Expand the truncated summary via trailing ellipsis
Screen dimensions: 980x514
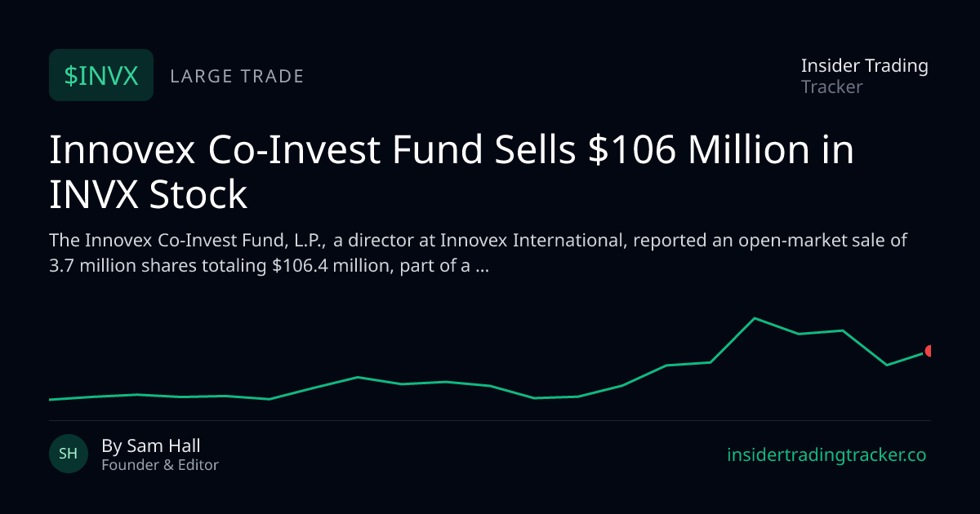pos(482,265)
